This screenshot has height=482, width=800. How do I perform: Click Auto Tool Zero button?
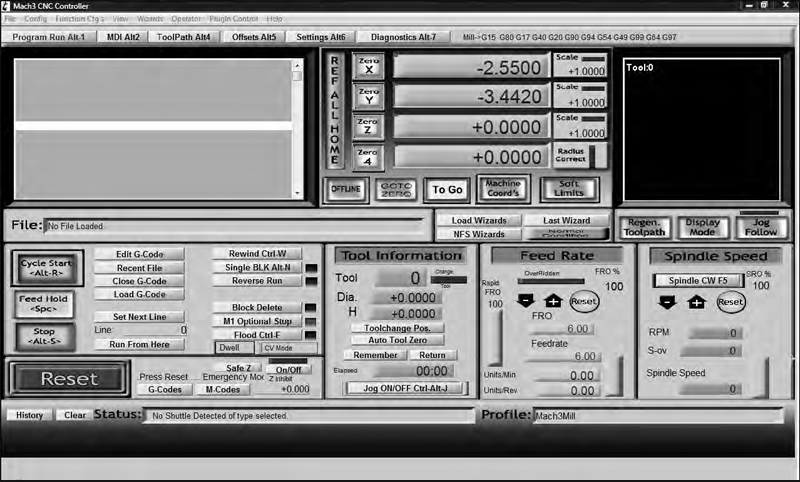pyautogui.click(x=397, y=340)
